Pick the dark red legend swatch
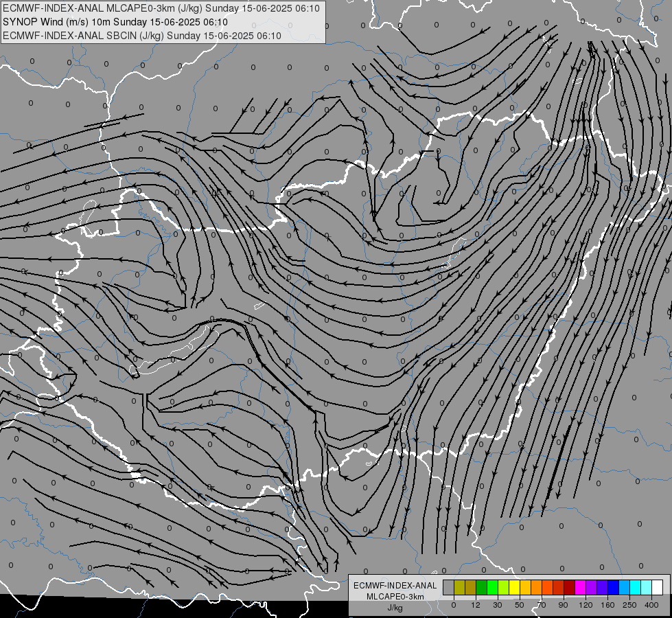Viewport: 672px width, 618px height. tap(570, 587)
